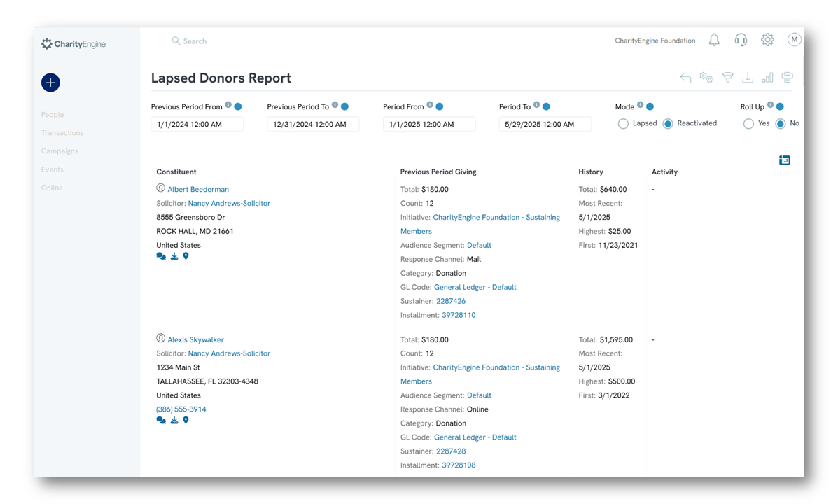Open Albert's General Ledger - Default link
This screenshot has width=831, height=504.
click(475, 287)
